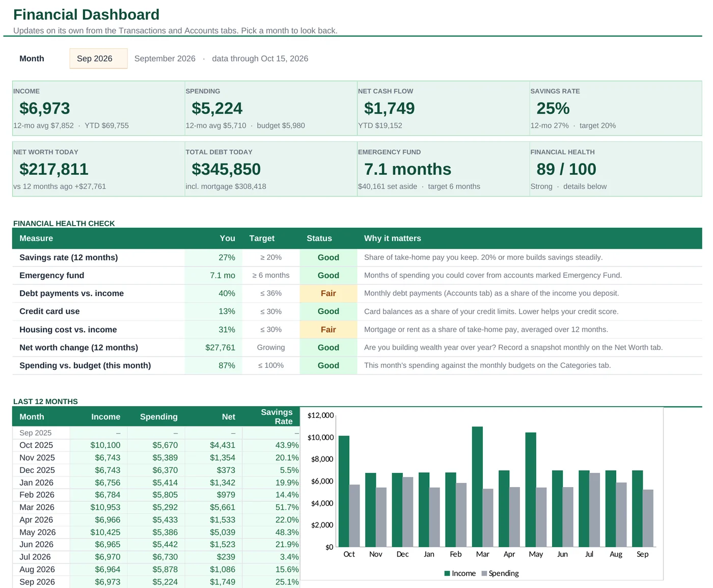Open the Month selector showing Sep 2026

pyautogui.click(x=98, y=59)
